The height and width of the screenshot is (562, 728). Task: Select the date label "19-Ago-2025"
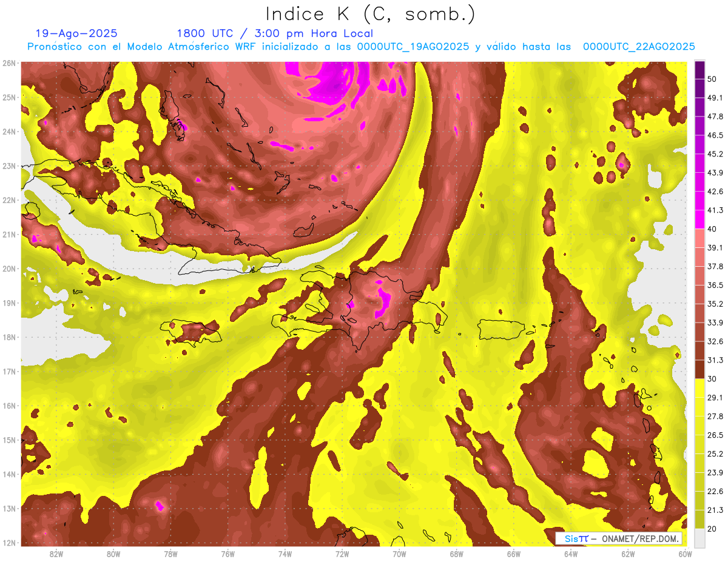76,34
